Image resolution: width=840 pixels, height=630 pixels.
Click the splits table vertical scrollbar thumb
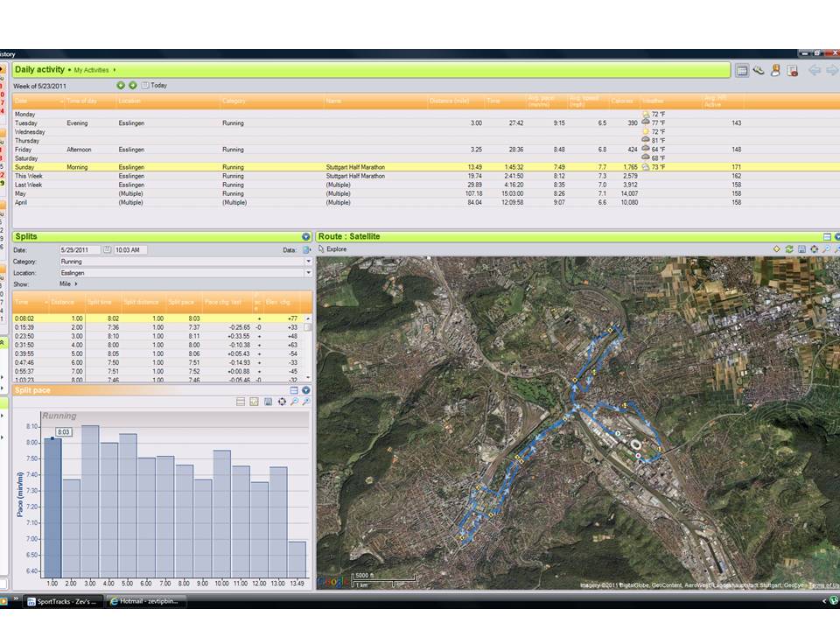pos(308,327)
